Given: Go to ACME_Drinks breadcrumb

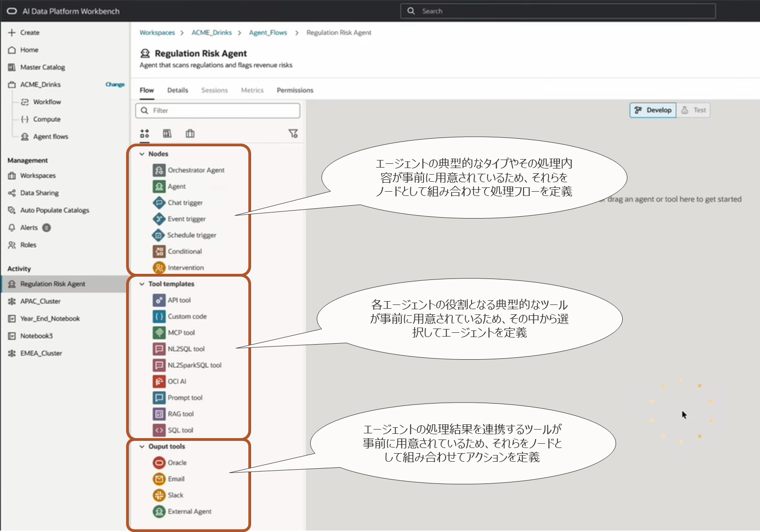Looking at the screenshot, I should [211, 33].
